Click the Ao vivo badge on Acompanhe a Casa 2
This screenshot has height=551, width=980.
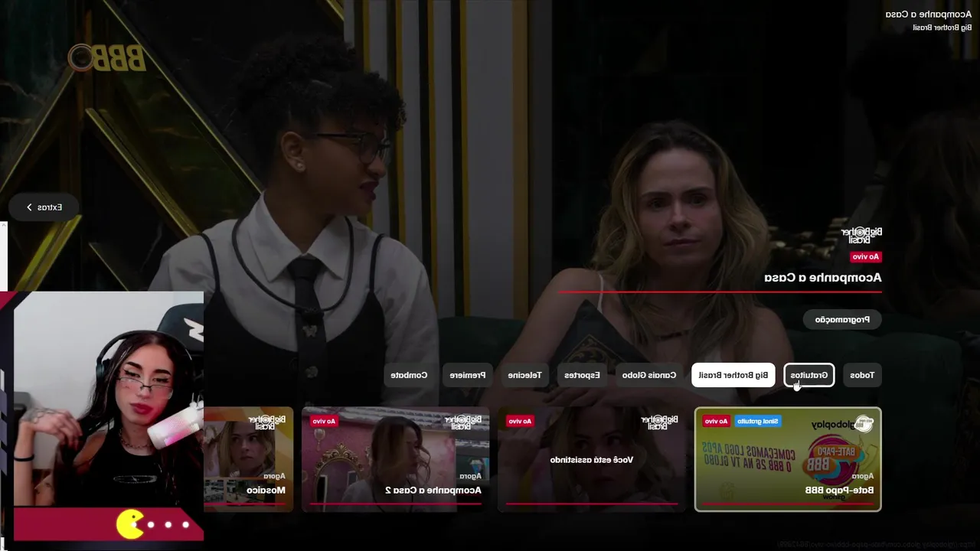[324, 421]
